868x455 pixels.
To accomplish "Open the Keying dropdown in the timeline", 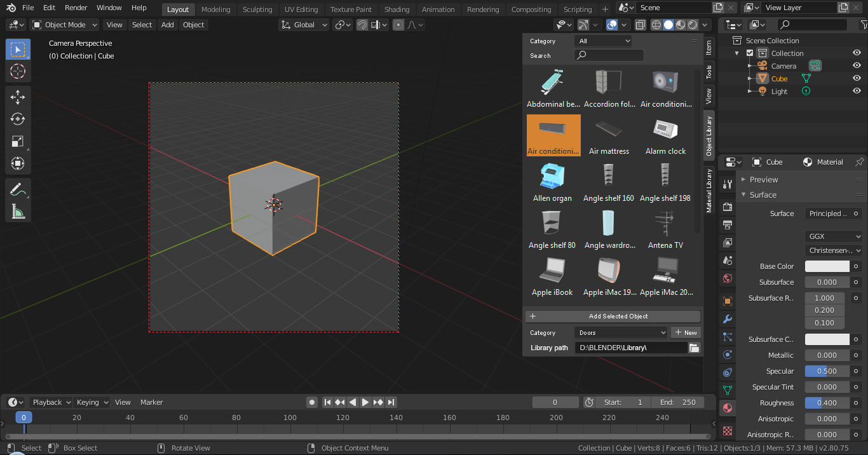I will (93, 402).
